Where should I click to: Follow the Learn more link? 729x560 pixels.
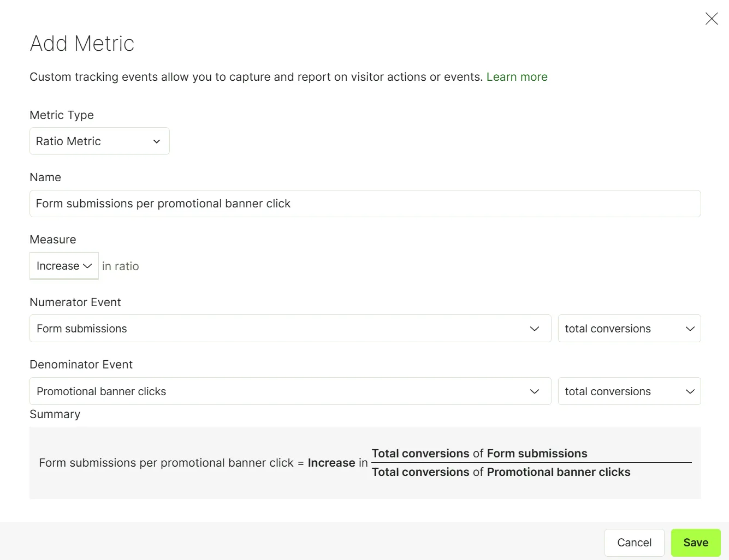(x=517, y=77)
